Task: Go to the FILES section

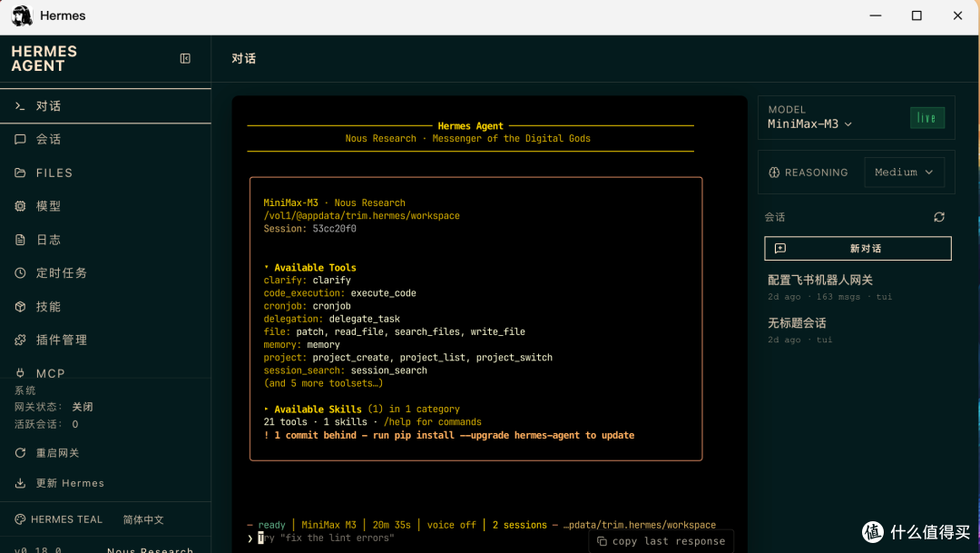Action: [105, 173]
